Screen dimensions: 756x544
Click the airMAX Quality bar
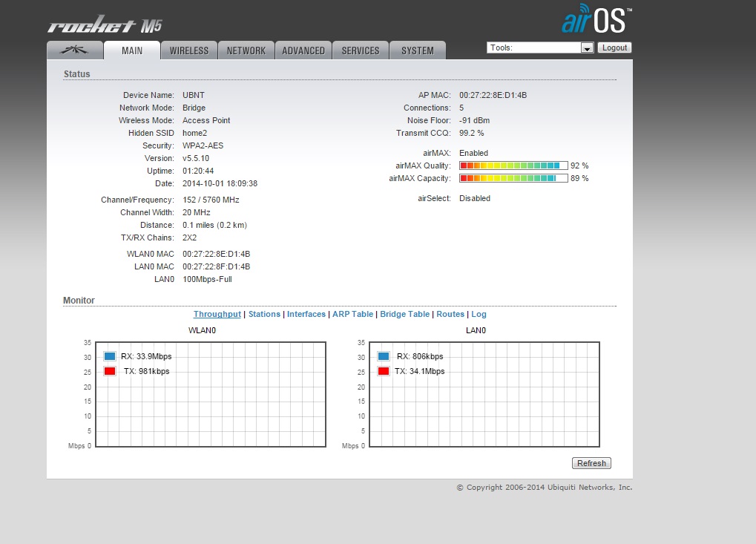click(x=513, y=166)
